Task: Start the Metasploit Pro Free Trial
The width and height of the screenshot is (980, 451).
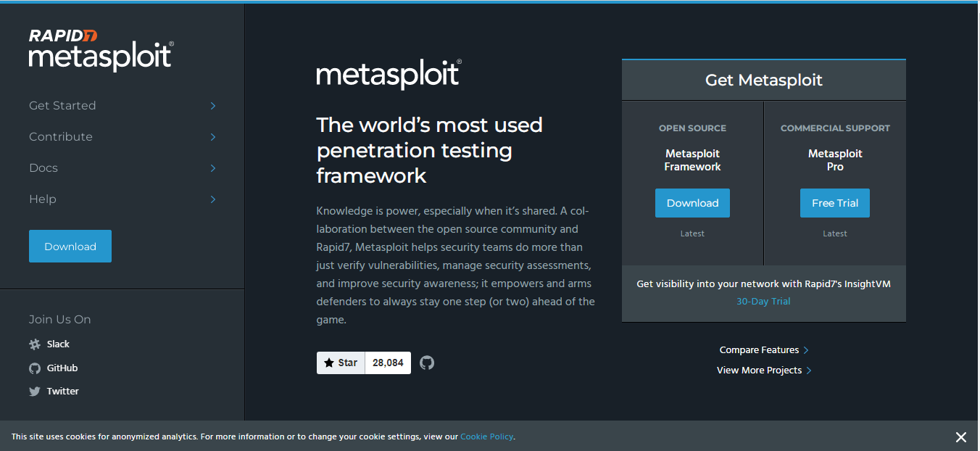Action: click(x=835, y=203)
